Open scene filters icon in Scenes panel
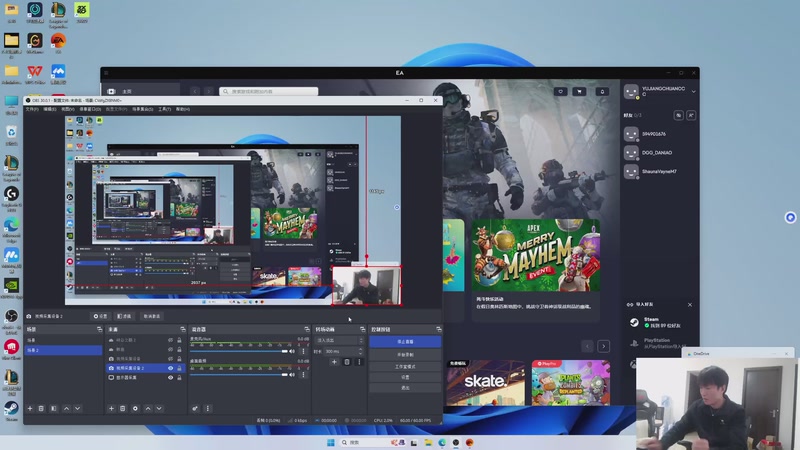The width and height of the screenshot is (800, 450). coord(54,409)
